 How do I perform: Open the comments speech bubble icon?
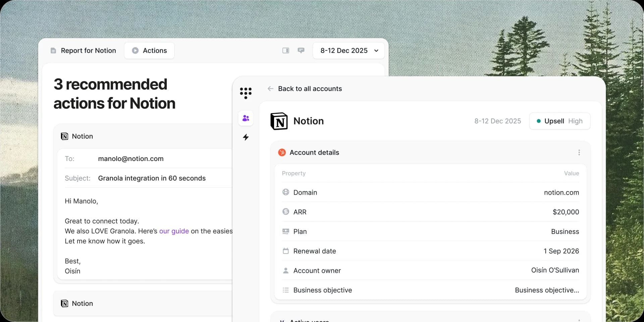pyautogui.click(x=301, y=51)
